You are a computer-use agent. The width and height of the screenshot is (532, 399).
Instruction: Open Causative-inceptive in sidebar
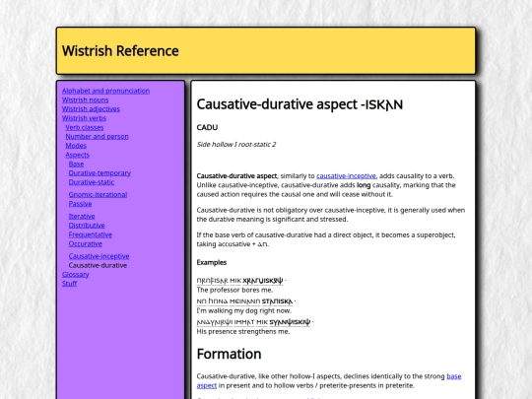click(100, 256)
